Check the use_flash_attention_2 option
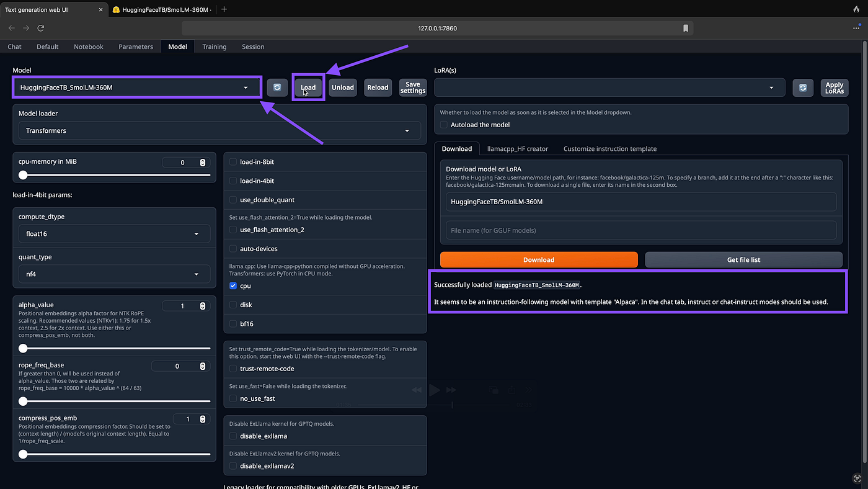The width and height of the screenshot is (868, 489). 233,230
